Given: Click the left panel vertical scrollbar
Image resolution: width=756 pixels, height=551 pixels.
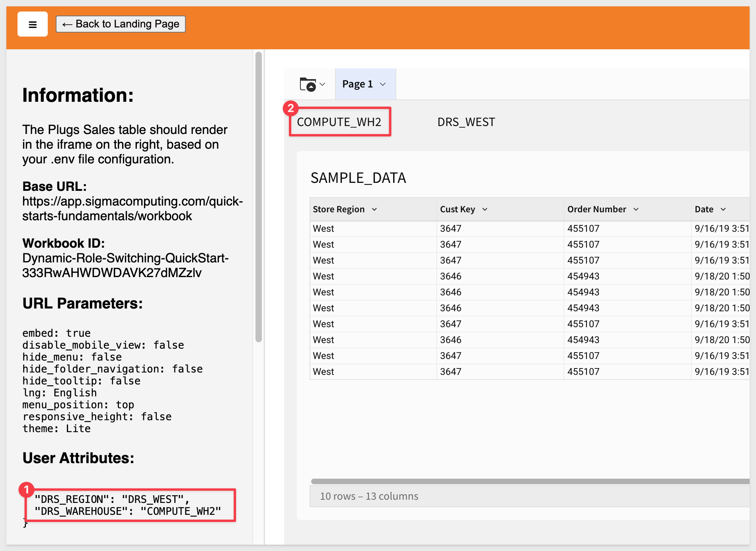Looking at the screenshot, I should [259, 197].
